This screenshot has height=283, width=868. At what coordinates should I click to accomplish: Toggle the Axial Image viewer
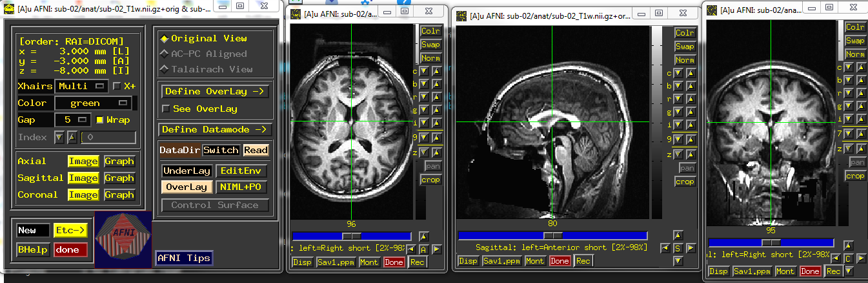click(83, 162)
